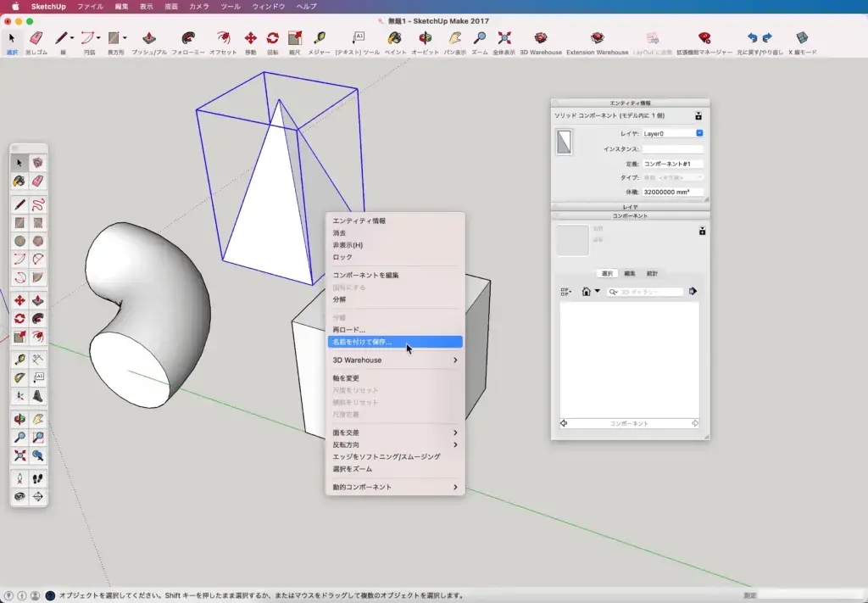Switch to the 編集 tab in component panel
Viewport: 868px width, 603px height.
(x=630, y=274)
